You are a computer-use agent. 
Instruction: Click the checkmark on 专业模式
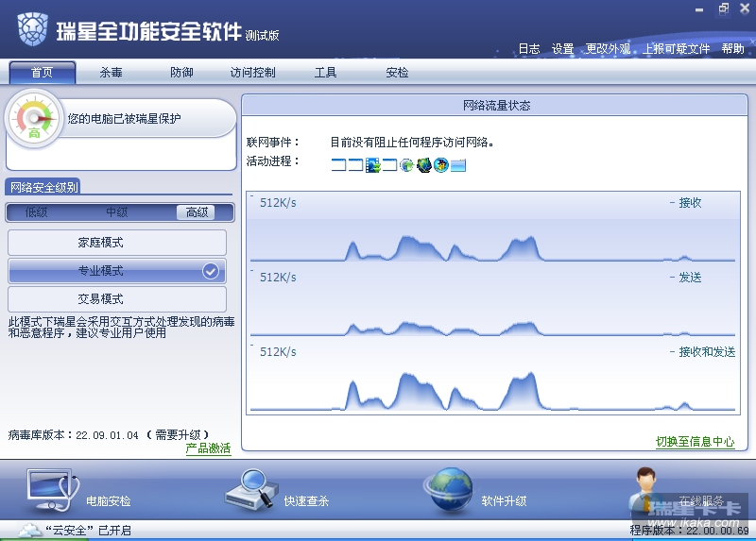coord(210,271)
